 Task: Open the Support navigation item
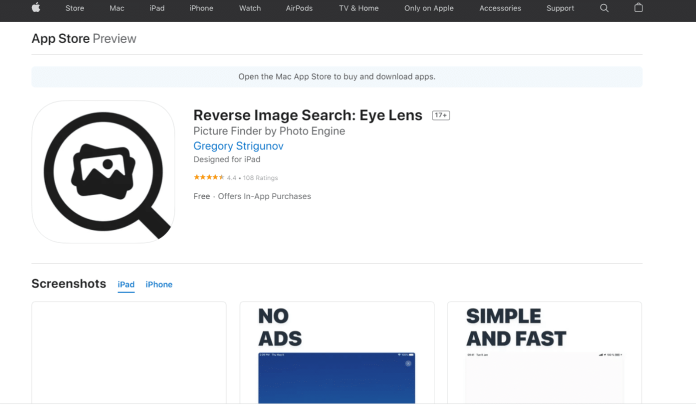pyautogui.click(x=560, y=8)
